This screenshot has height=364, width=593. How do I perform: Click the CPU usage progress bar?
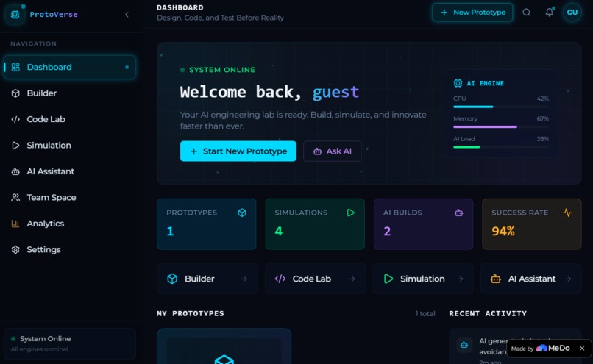(501, 107)
